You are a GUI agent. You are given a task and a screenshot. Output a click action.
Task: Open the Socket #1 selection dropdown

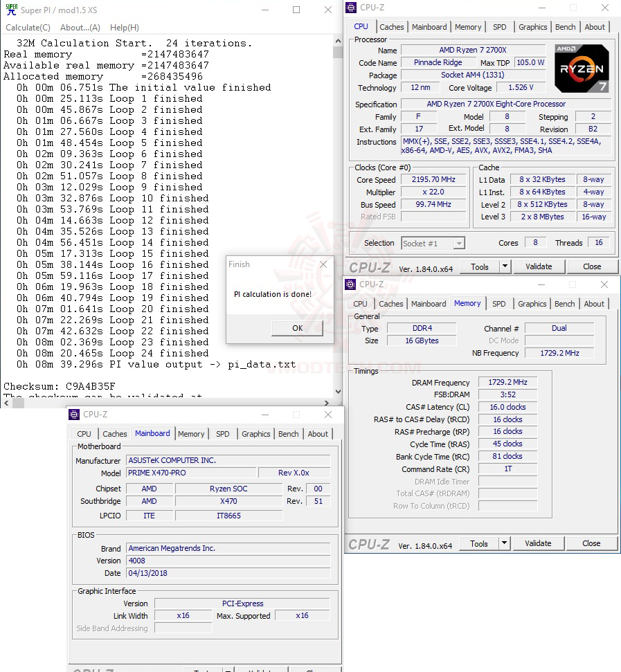click(x=459, y=243)
